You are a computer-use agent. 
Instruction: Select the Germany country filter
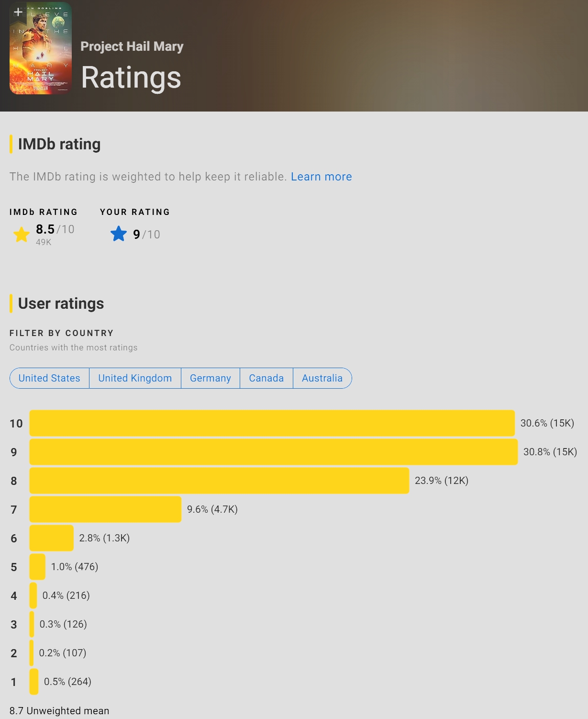pos(211,378)
